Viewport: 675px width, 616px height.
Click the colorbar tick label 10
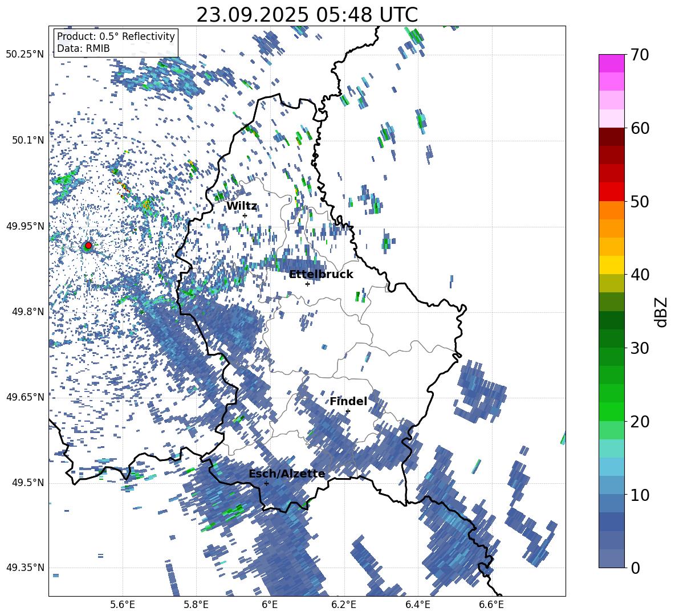(x=640, y=495)
